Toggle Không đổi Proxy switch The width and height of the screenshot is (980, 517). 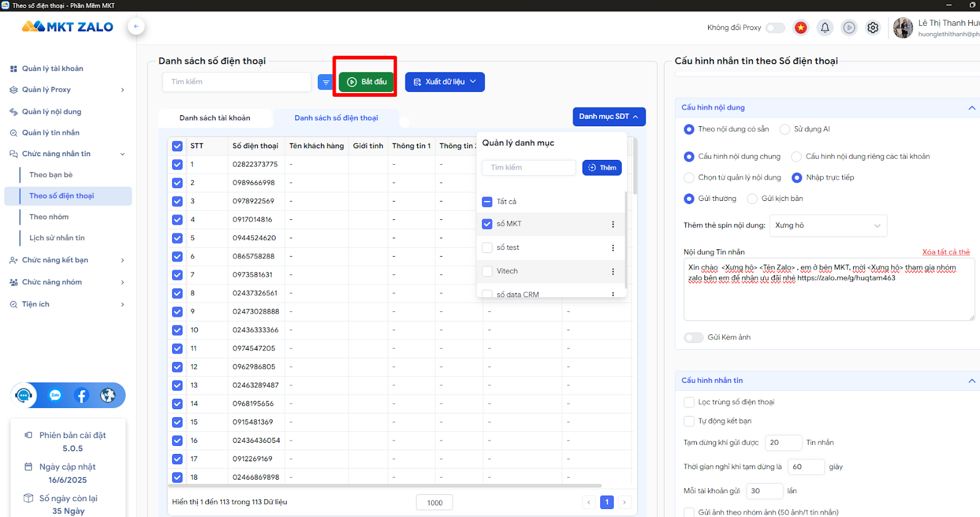coord(775,28)
